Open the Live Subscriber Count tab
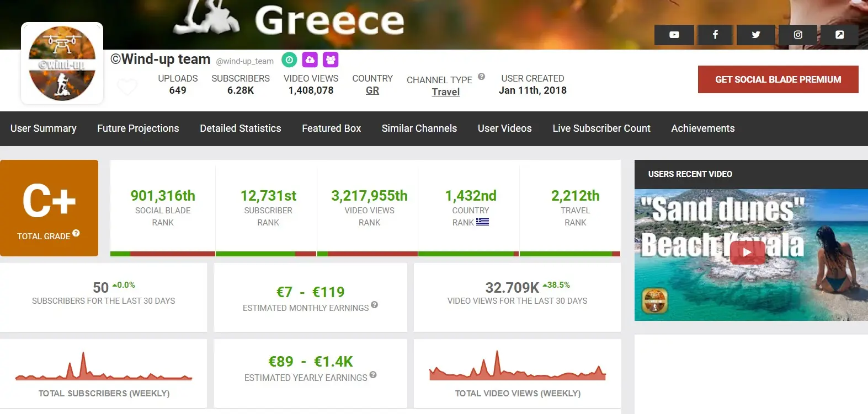 pyautogui.click(x=601, y=128)
